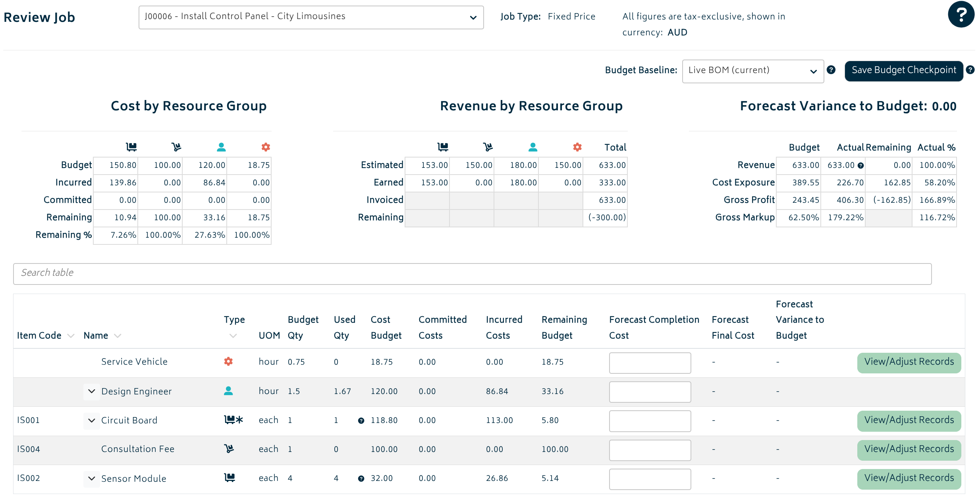Expand the Design Engineer row
The width and height of the screenshot is (980, 496).
91,391
